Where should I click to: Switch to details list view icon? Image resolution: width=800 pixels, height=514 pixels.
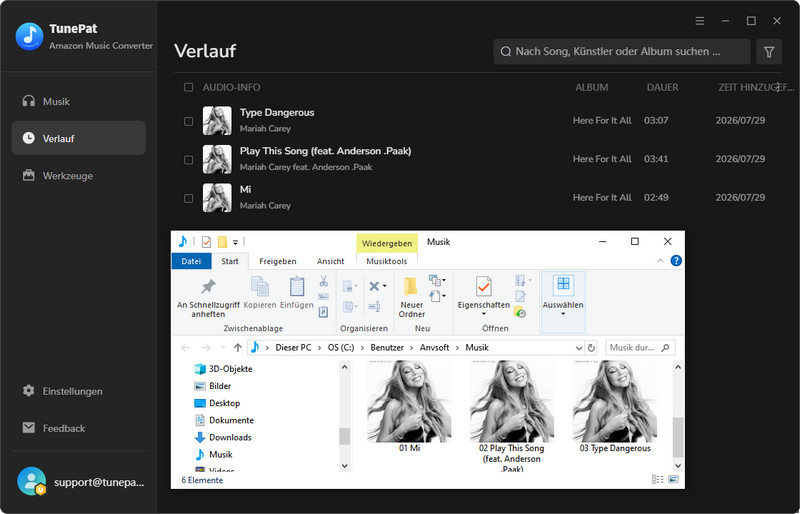(658, 479)
